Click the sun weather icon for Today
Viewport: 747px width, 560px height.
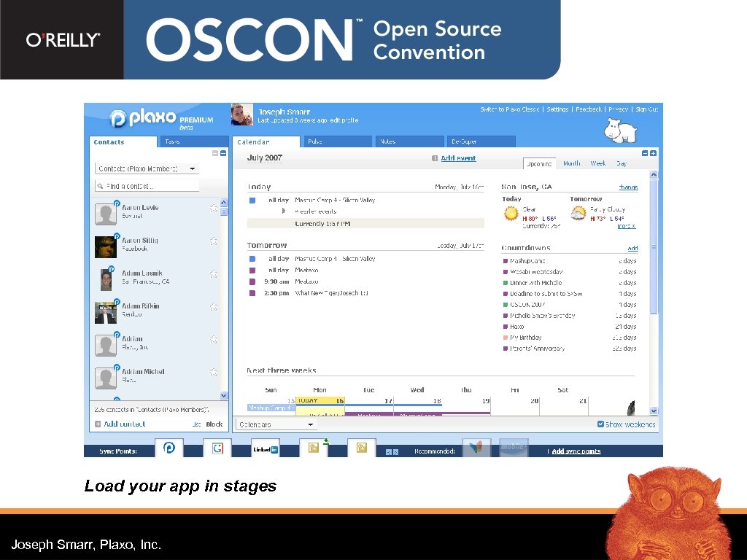point(511,214)
